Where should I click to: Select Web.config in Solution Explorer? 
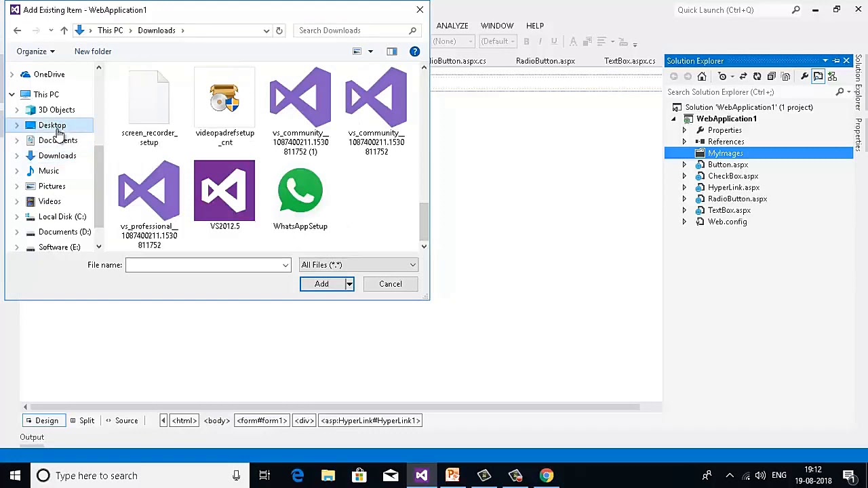pos(727,222)
